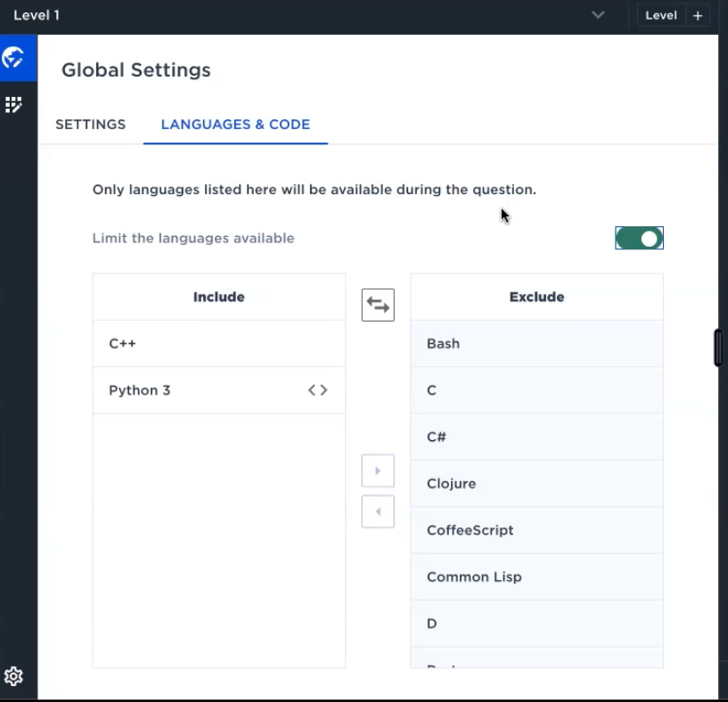This screenshot has height=702, width=728.
Task: Click the left arrow move button
Action: point(378,511)
